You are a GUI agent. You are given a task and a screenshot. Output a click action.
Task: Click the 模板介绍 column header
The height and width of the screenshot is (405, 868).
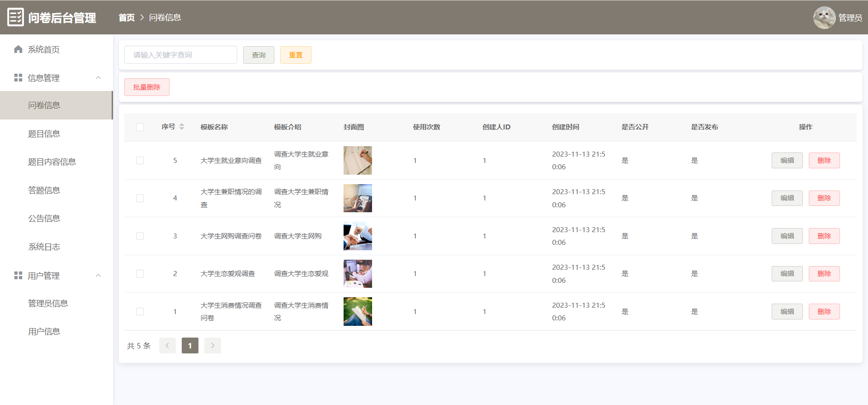(288, 127)
